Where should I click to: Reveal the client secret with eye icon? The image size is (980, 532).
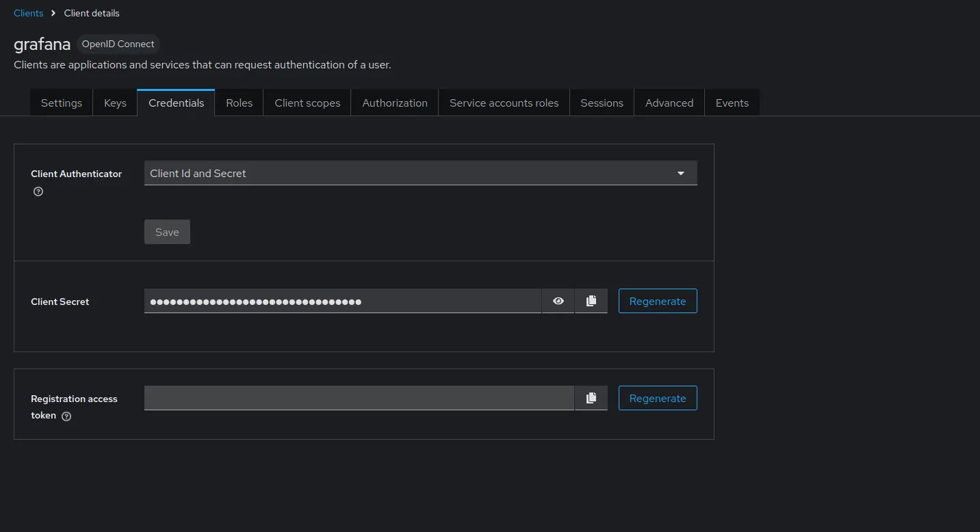click(558, 301)
